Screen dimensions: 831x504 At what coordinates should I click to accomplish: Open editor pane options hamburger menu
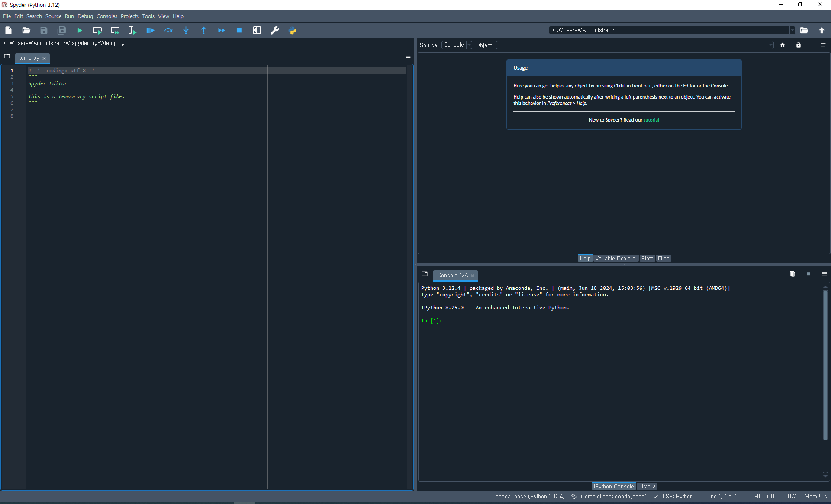click(x=408, y=56)
